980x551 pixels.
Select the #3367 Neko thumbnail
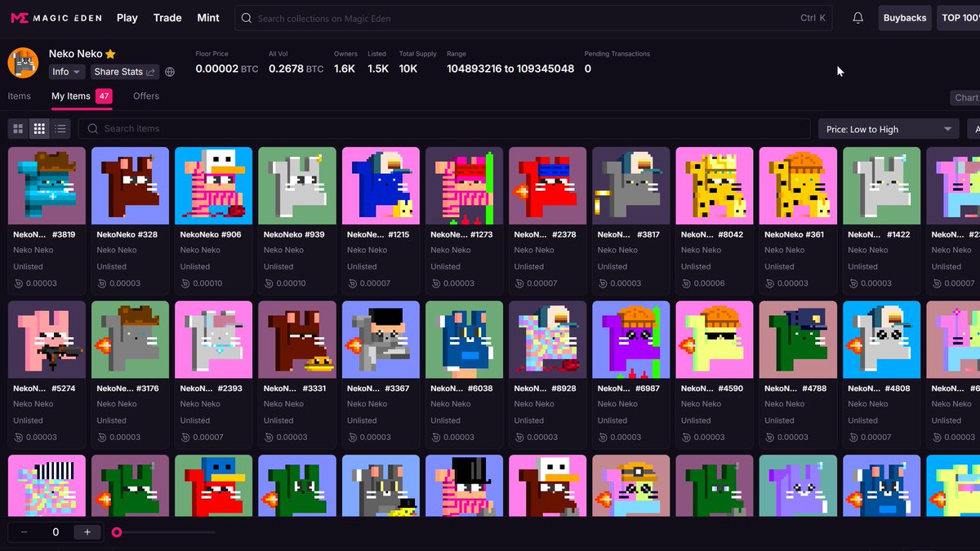(381, 340)
